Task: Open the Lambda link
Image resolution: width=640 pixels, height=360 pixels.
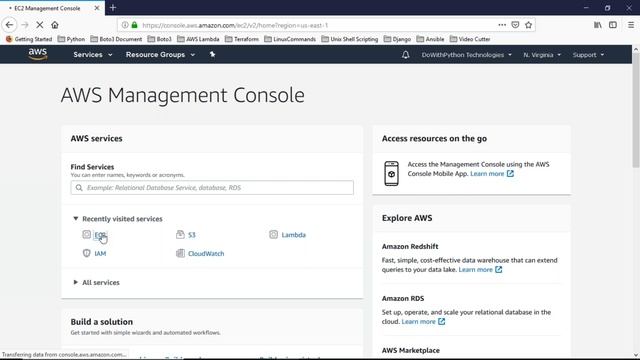Action: tap(293, 235)
